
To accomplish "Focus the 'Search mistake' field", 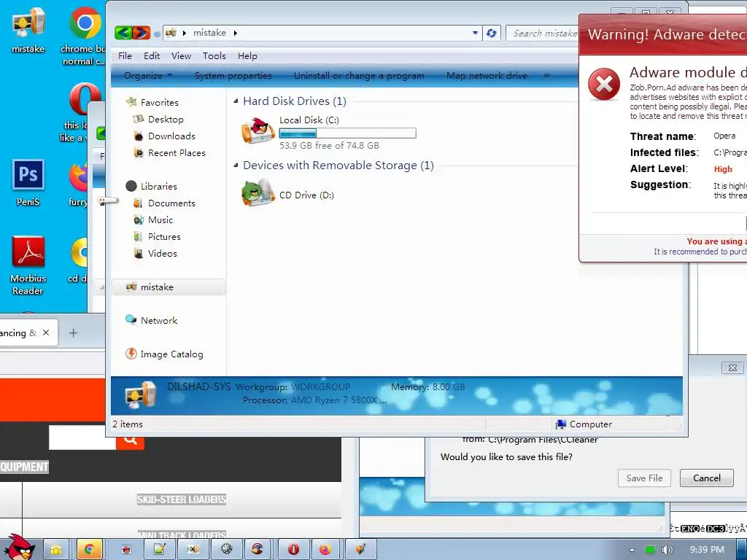I will (543, 33).
